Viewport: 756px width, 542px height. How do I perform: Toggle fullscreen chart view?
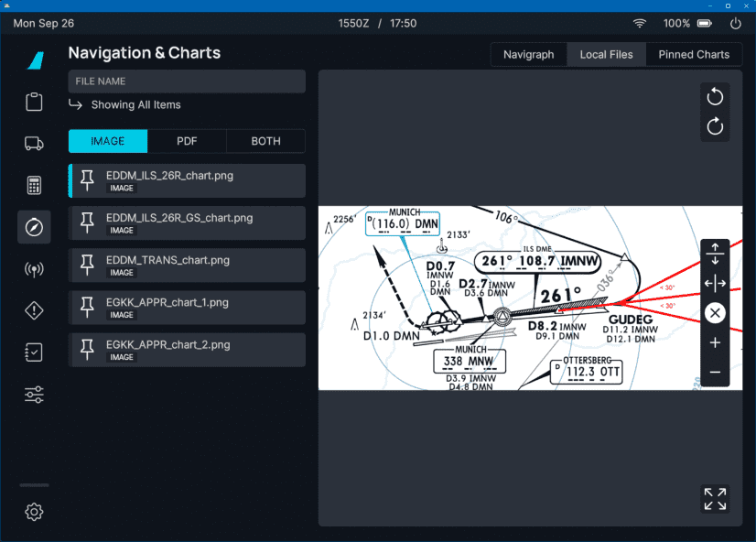715,499
